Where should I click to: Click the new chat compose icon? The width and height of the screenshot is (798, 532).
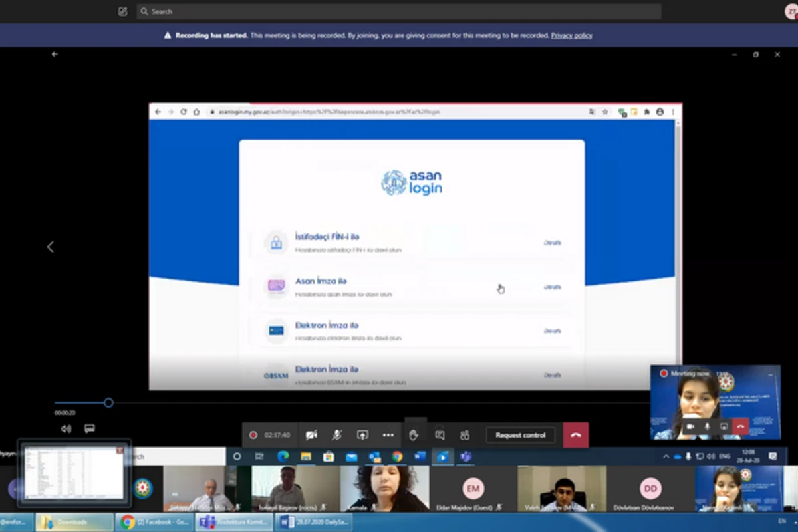[x=122, y=11]
